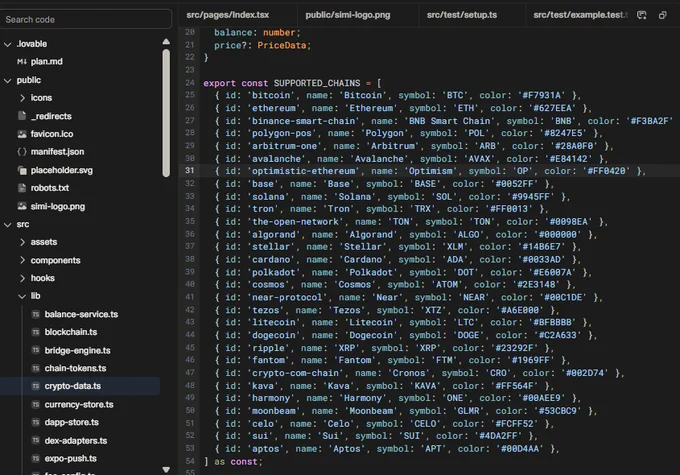
Task: Select the hooks folder
Action: click(42, 278)
